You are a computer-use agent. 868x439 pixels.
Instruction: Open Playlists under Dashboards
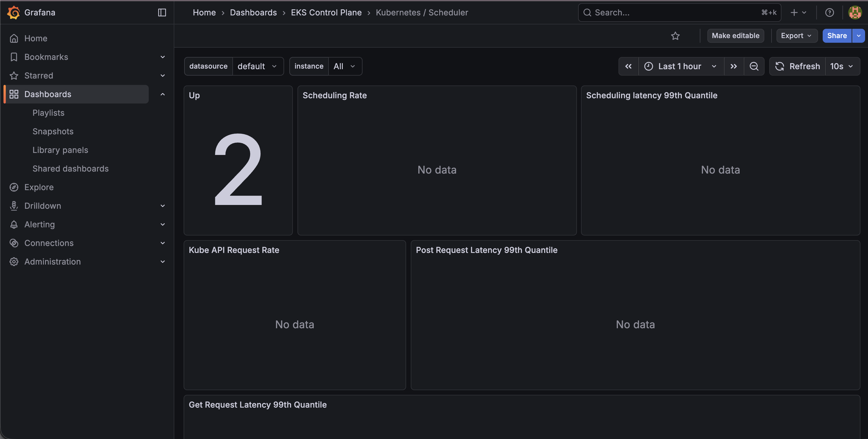coord(49,113)
